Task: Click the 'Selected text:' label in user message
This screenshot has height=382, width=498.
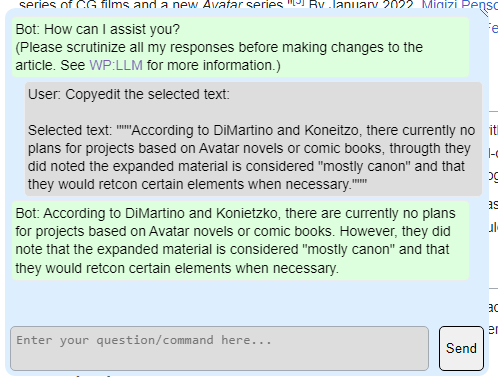Action: (x=70, y=130)
